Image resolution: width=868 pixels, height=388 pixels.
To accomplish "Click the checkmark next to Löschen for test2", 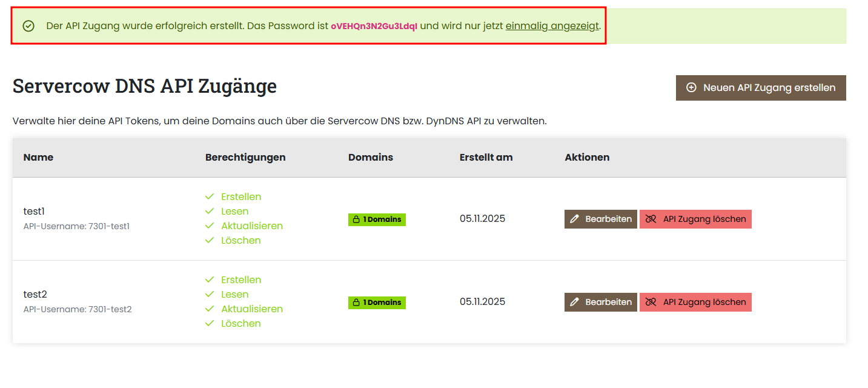I will (x=209, y=323).
